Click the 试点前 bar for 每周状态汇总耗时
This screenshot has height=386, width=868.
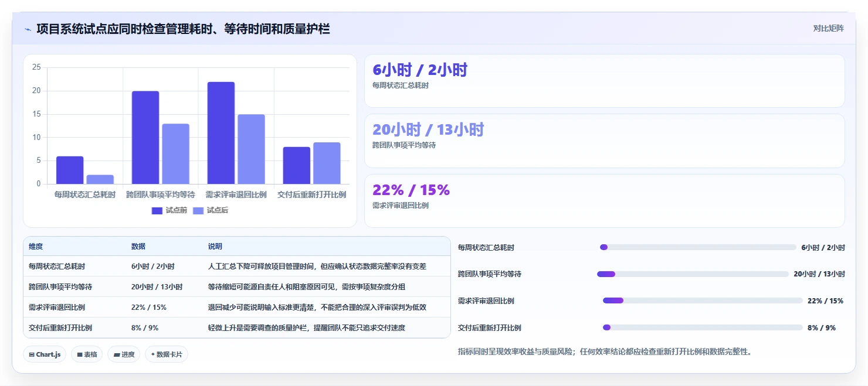pos(70,170)
